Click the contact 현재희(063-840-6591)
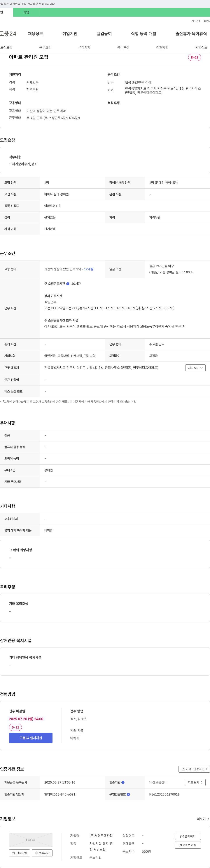210x868 pixels. pos(60,795)
